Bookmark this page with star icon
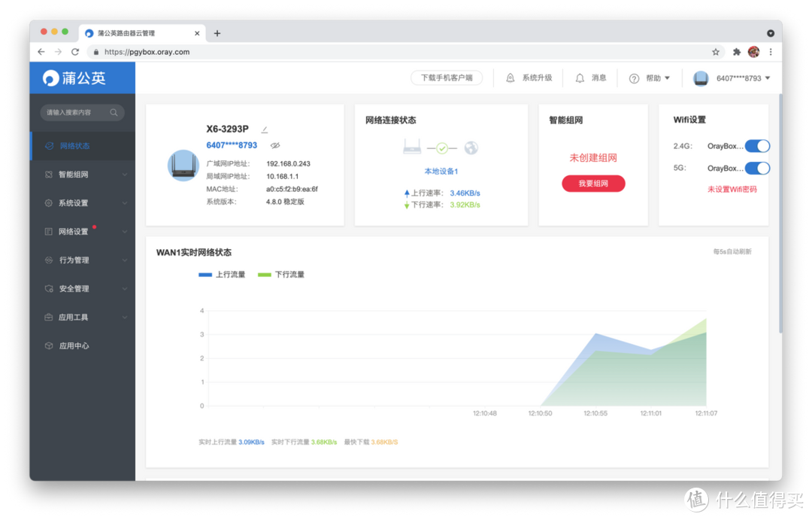The width and height of the screenshot is (812, 520). 716,52
